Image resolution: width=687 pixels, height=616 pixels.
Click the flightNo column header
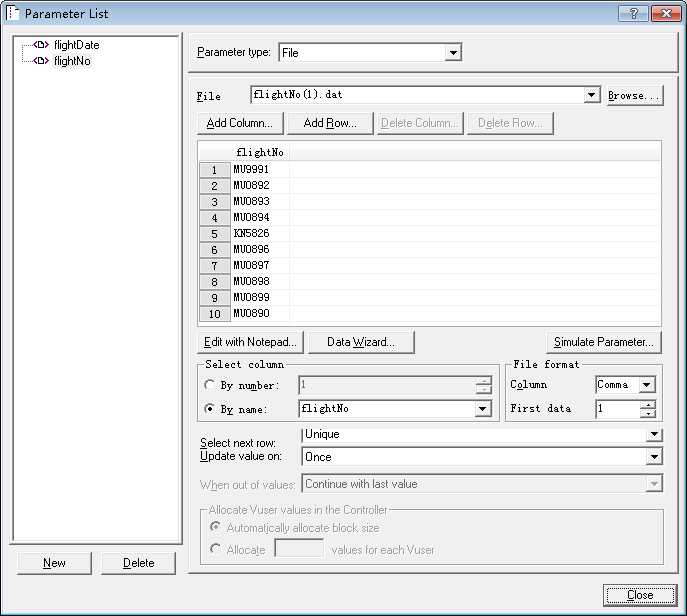tap(260, 152)
